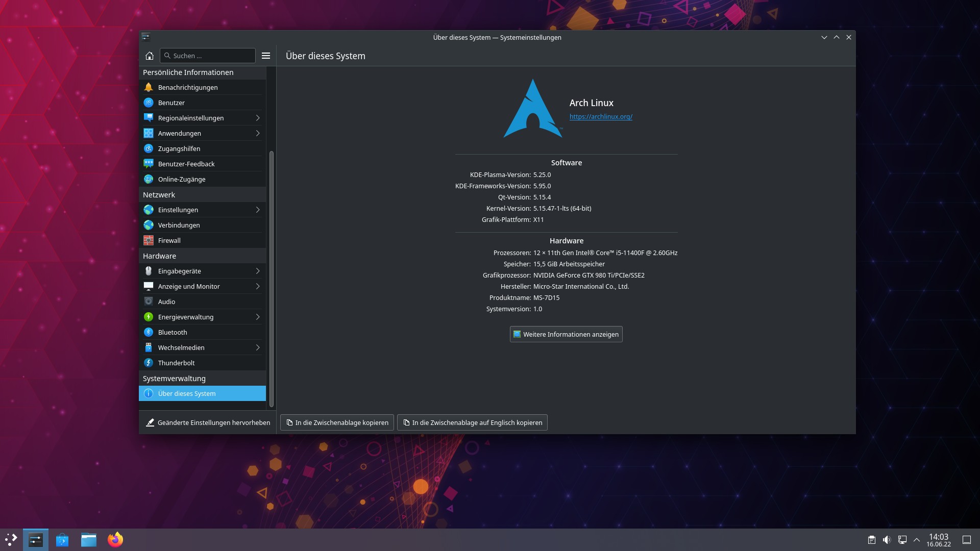
Task: Show hidden system tray icons arrow
Action: (x=917, y=540)
